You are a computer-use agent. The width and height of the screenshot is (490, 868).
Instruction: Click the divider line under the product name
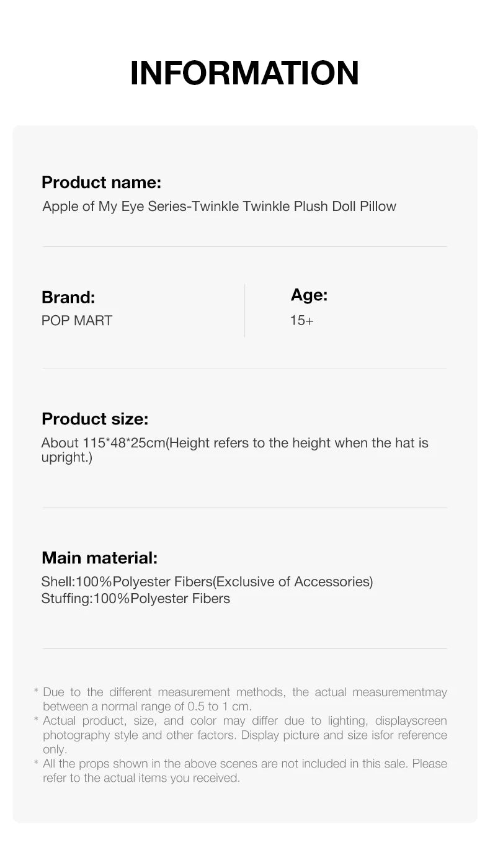(x=244, y=247)
